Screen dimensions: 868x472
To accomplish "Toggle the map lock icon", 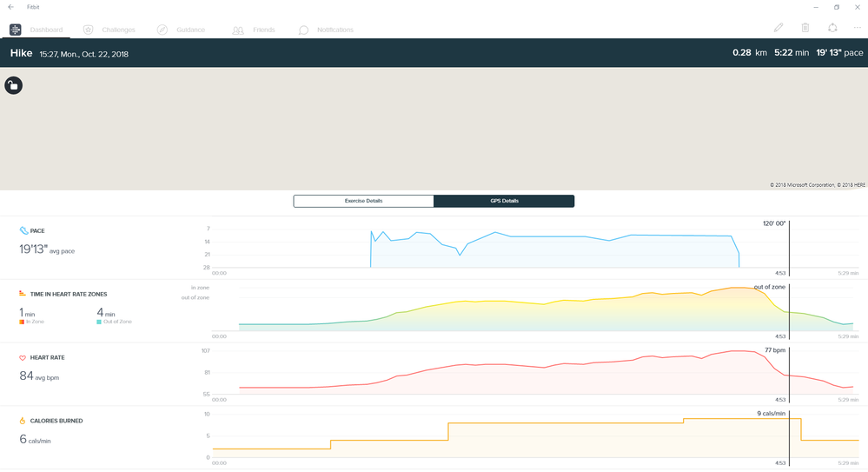I will tap(14, 85).
